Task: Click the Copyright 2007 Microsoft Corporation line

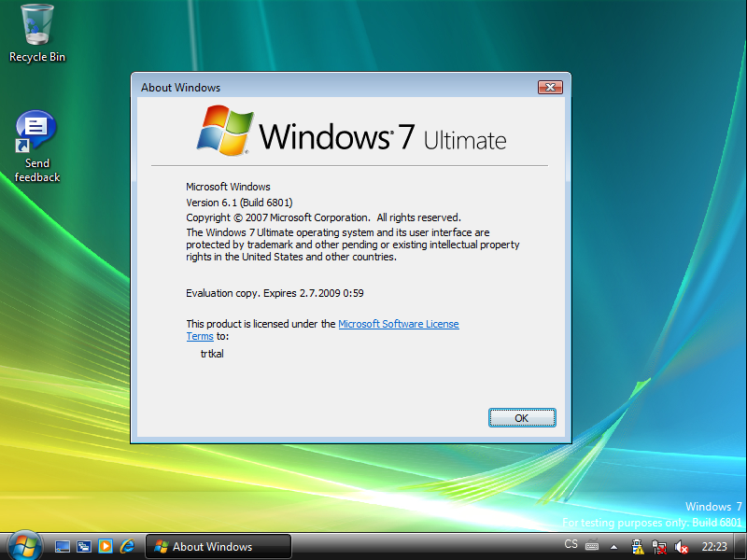Action: (x=323, y=217)
